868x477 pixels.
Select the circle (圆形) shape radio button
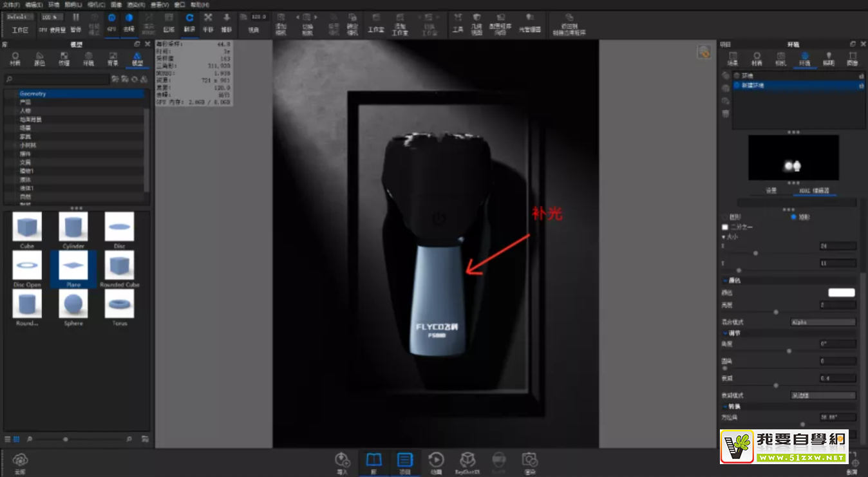tap(725, 217)
